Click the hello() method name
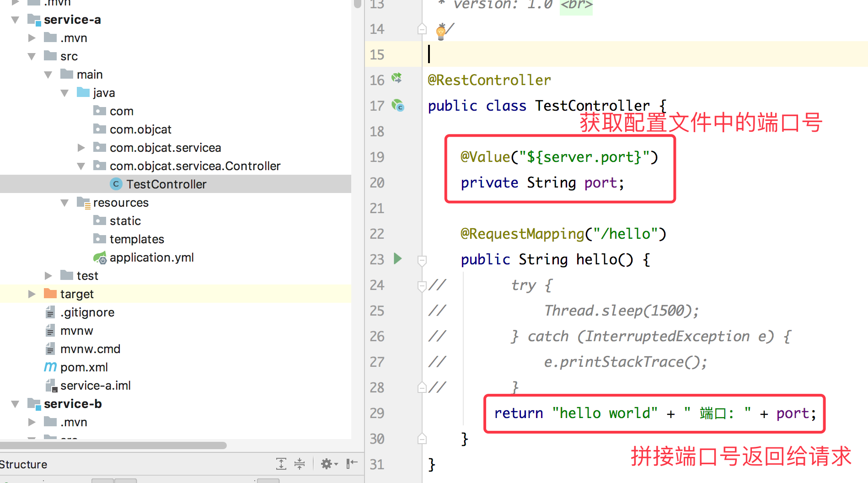Image resolution: width=868 pixels, height=483 pixels. click(x=596, y=259)
